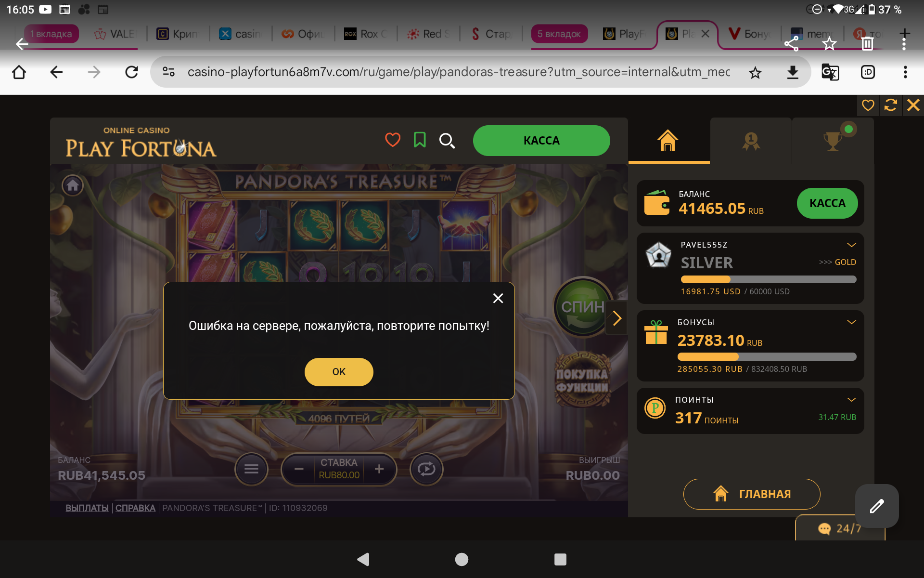Bookmark page with the star in address bar
The image size is (924, 578).
point(755,72)
